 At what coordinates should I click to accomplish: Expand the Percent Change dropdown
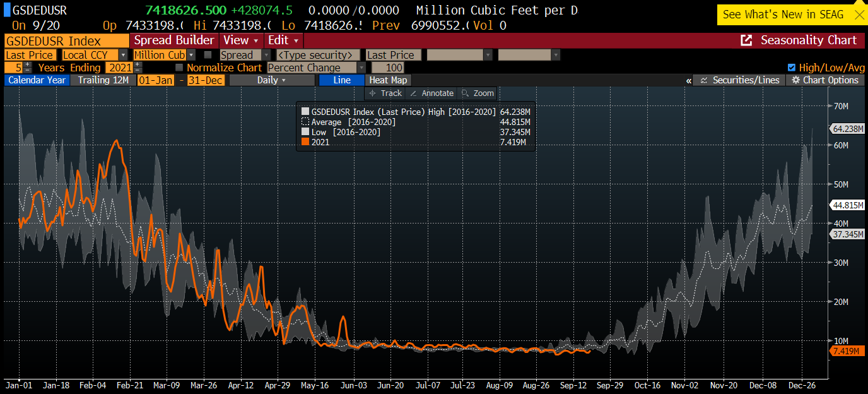tap(361, 68)
